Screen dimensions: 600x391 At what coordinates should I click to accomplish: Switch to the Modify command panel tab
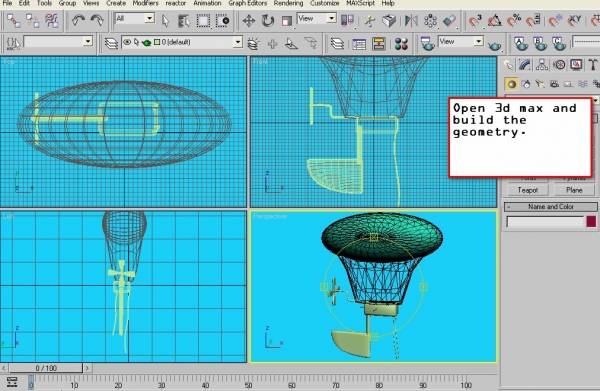click(x=525, y=65)
